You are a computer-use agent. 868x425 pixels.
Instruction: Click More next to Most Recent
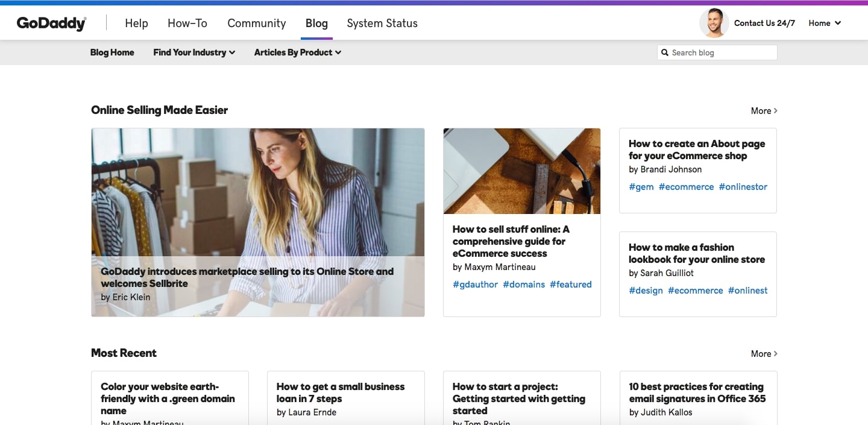tap(764, 354)
